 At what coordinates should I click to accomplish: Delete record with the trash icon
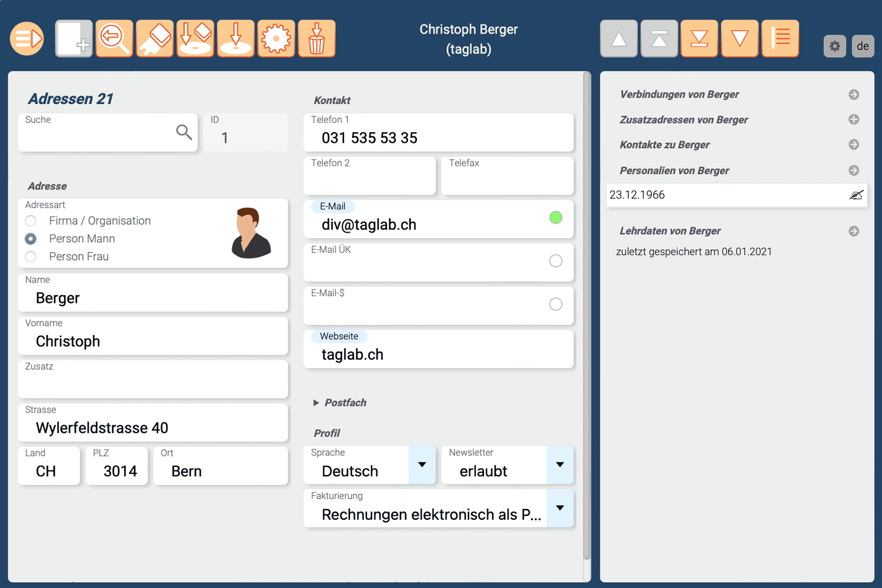pos(317,39)
